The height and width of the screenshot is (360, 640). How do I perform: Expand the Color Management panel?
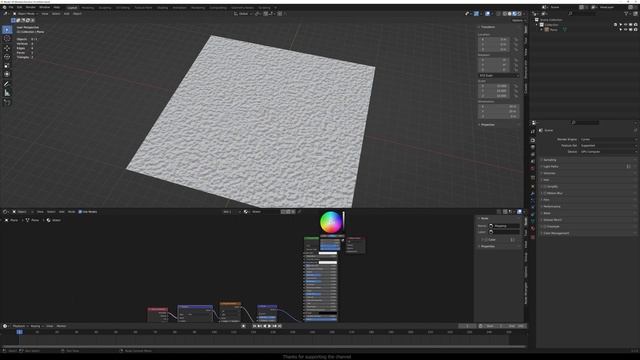coord(556,233)
